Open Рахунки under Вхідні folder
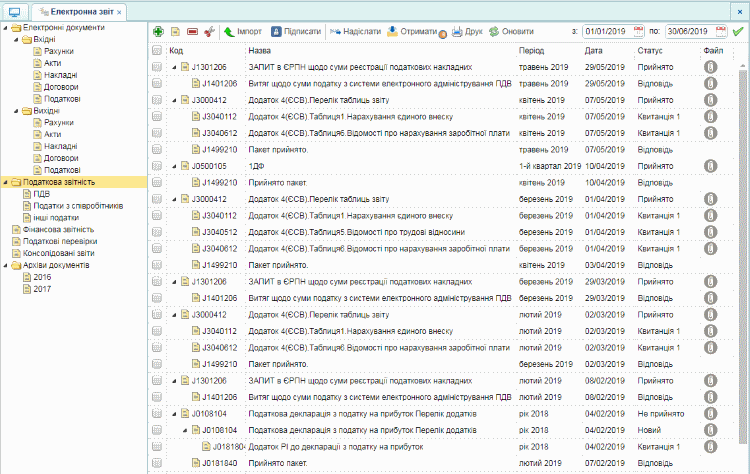 (59, 51)
